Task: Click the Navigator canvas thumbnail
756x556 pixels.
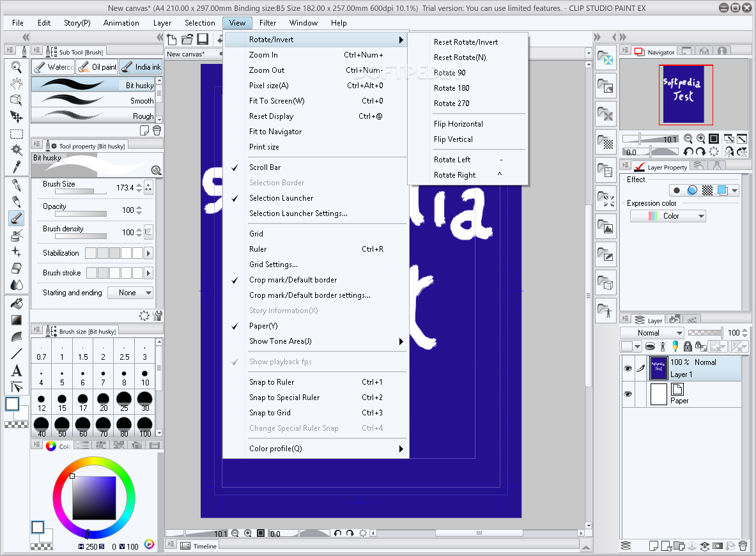Action: tap(686, 95)
